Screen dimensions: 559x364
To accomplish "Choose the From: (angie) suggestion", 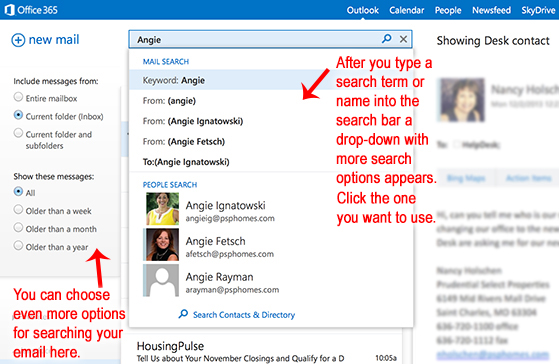I will pos(271,101).
